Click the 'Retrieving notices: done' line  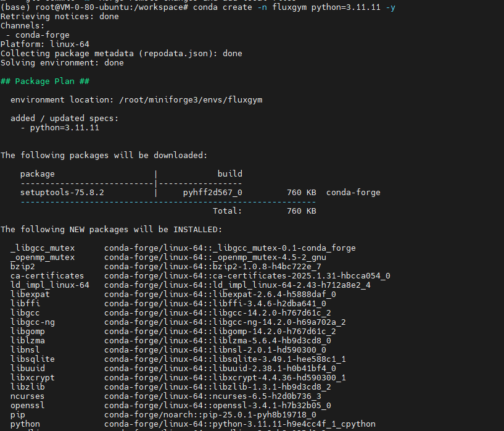coord(59,17)
